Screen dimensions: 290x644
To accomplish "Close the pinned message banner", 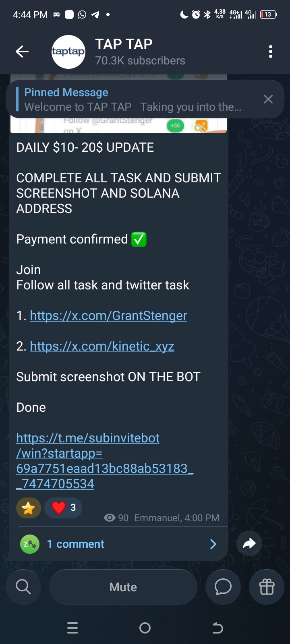I will [x=268, y=99].
